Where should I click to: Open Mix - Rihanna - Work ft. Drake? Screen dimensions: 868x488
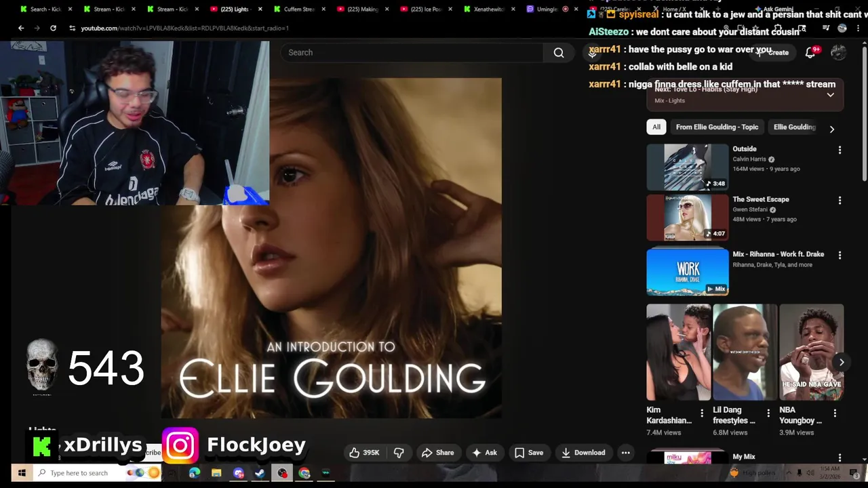click(778, 254)
